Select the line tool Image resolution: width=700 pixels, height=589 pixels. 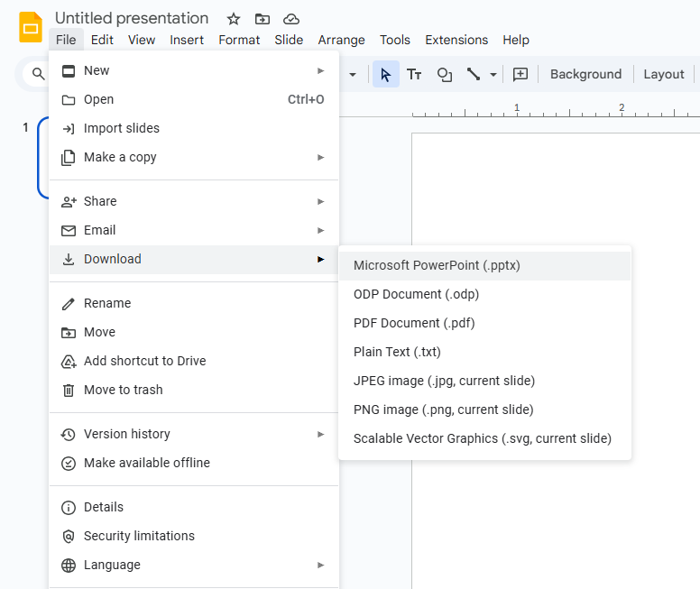[x=474, y=74]
